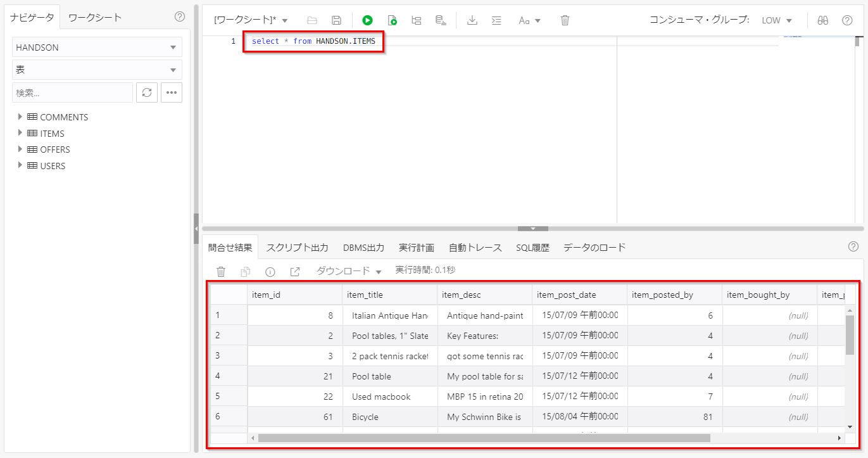868x458 pixels.
Task: Open query result in new window icon
Action: point(294,271)
